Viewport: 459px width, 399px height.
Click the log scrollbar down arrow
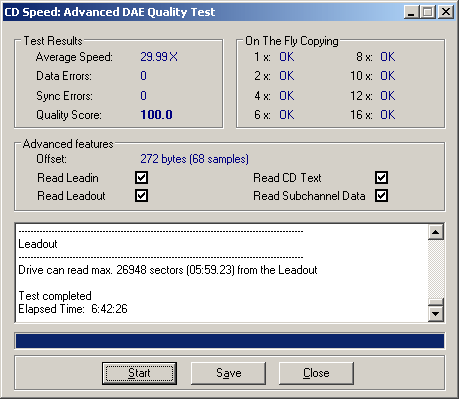coord(436,314)
